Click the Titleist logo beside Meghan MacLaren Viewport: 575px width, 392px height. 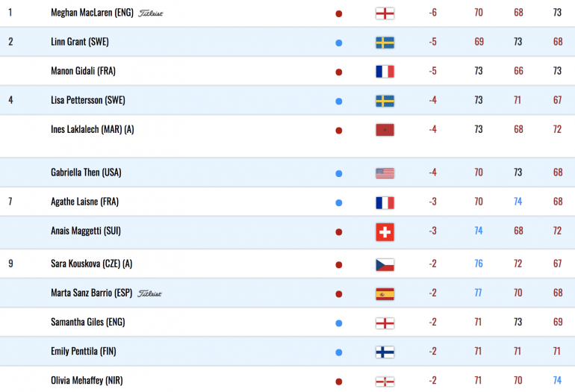click(150, 13)
